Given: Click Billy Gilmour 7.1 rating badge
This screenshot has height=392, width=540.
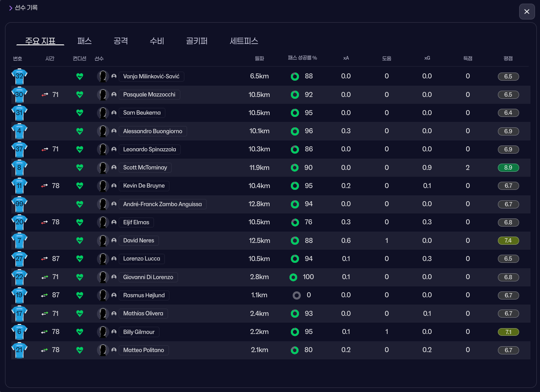Looking at the screenshot, I should click(508, 332).
